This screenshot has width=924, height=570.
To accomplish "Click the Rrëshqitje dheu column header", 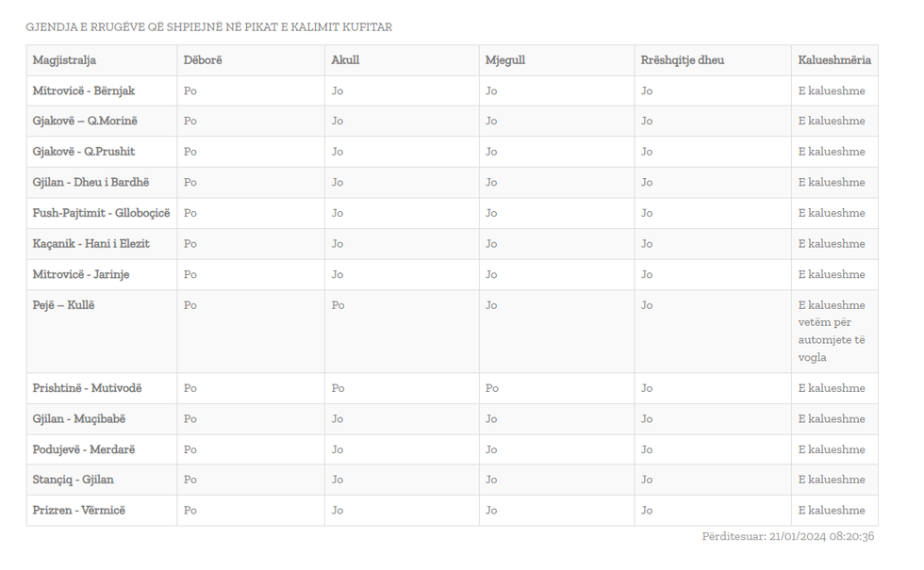I will (x=683, y=60).
